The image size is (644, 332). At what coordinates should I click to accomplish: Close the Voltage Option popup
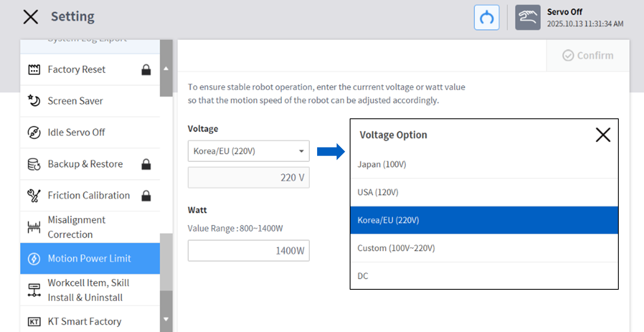[603, 135]
